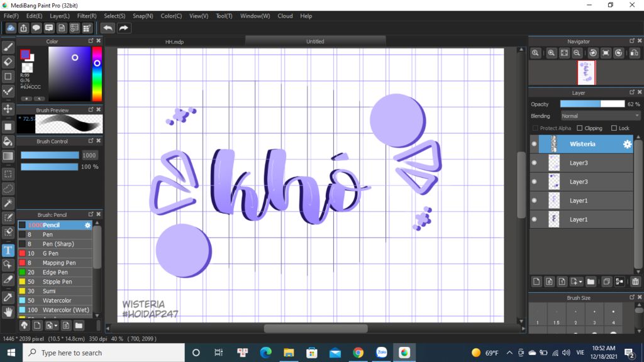644x362 pixels.
Task: Adjust the layer Opacity slider
Action: point(592,104)
